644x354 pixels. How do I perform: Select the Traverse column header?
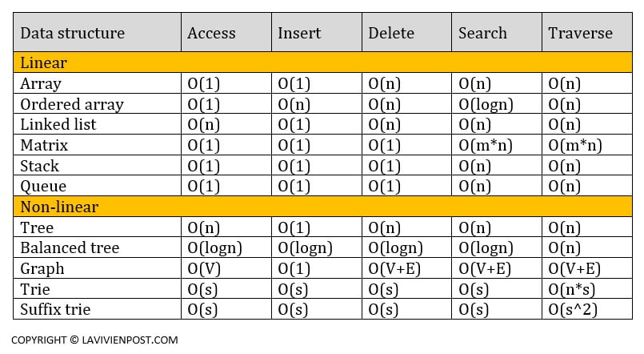[x=580, y=33]
